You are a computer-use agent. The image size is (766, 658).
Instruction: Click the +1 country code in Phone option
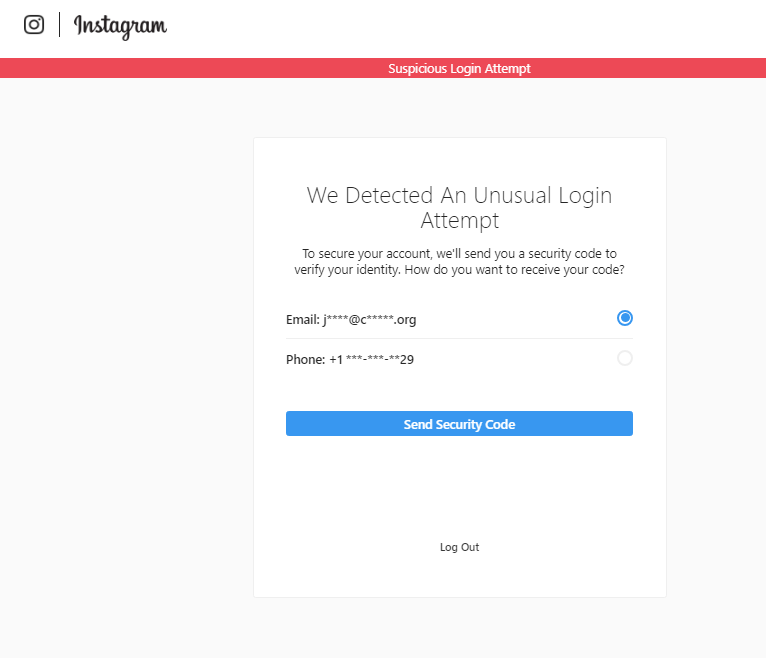(x=335, y=360)
